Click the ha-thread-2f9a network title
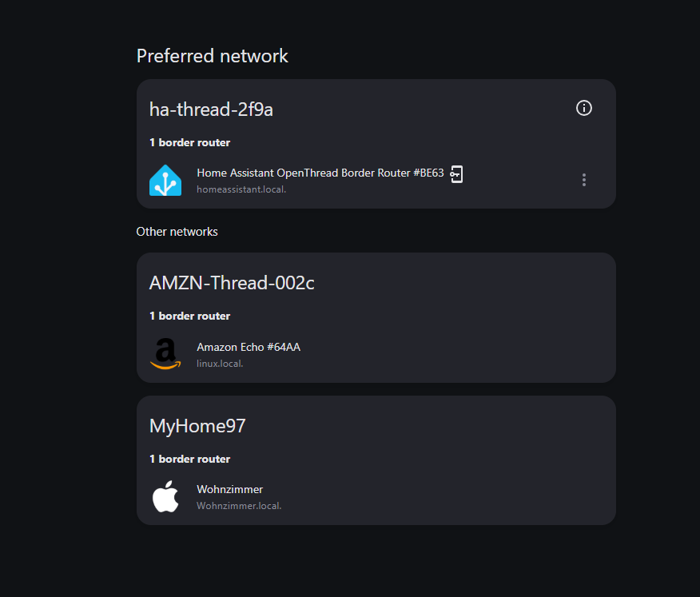700x597 pixels. tap(211, 109)
